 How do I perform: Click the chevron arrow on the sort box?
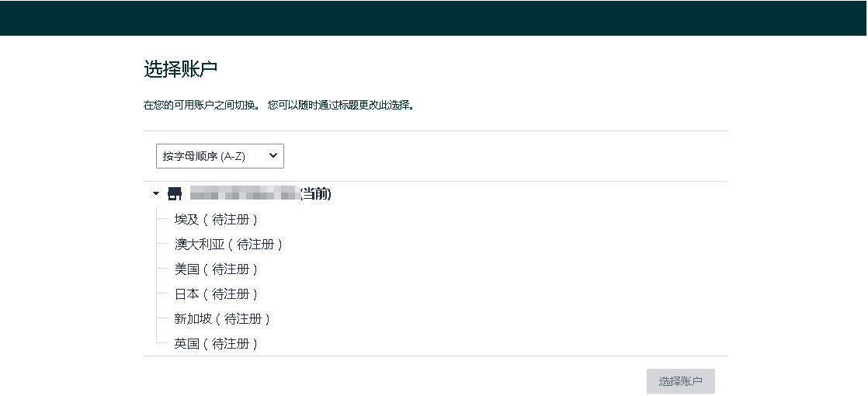pyautogui.click(x=273, y=156)
